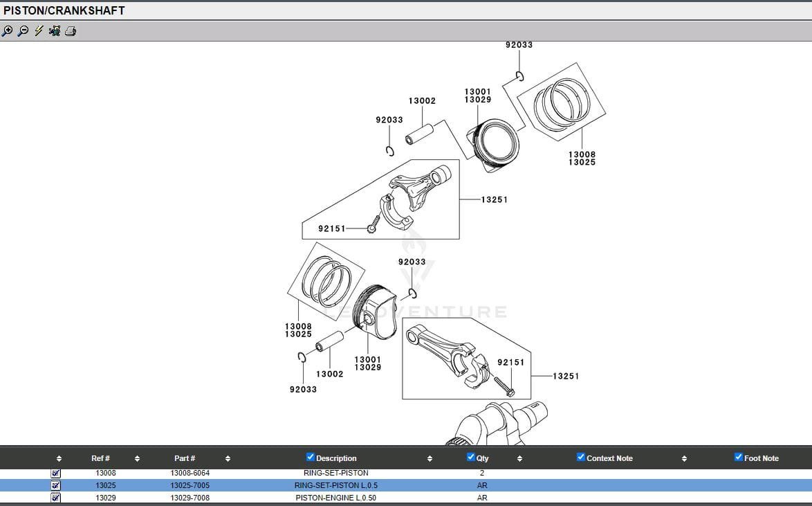The height and width of the screenshot is (506, 812).
Task: Click the 13251 connecting rod label
Action: (494, 199)
